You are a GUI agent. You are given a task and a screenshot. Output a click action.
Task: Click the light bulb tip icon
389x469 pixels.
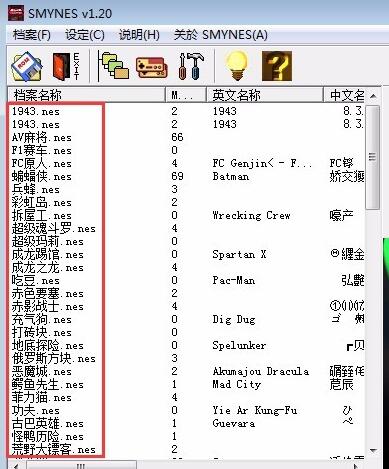click(237, 66)
